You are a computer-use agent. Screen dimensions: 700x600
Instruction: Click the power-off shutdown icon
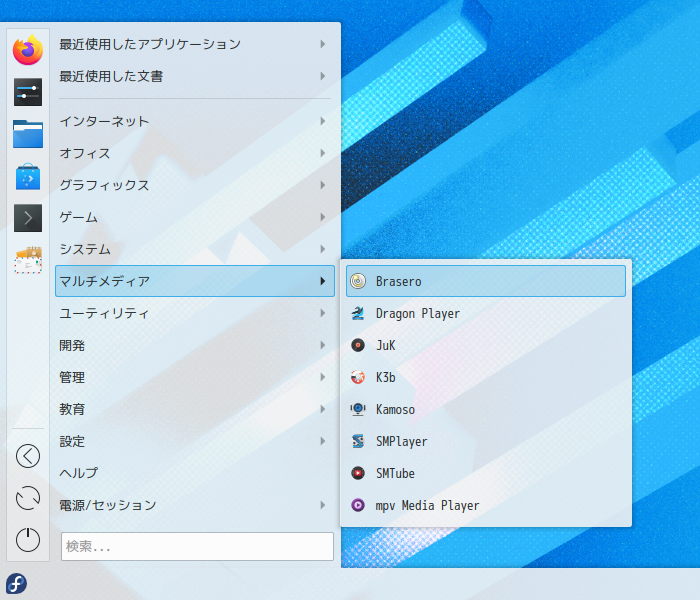pos(28,539)
